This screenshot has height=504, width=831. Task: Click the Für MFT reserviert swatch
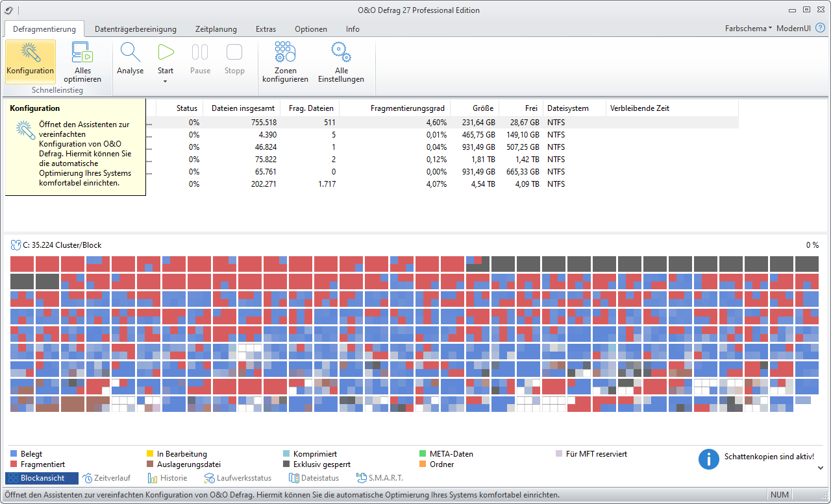coord(560,454)
